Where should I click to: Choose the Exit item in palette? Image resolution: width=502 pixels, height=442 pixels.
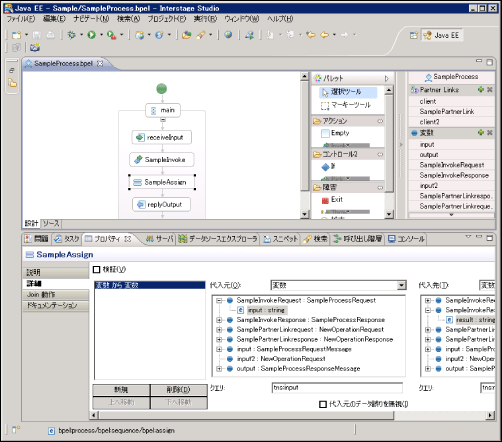tap(332, 200)
